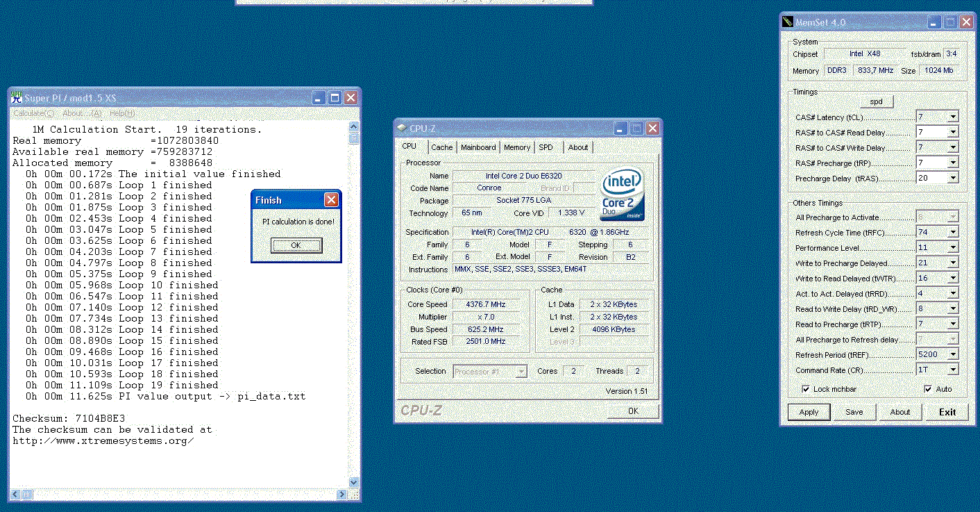The image size is (980, 512).
Task: Open the CAS# Latency (tCL) dropdown
Action: [953, 117]
